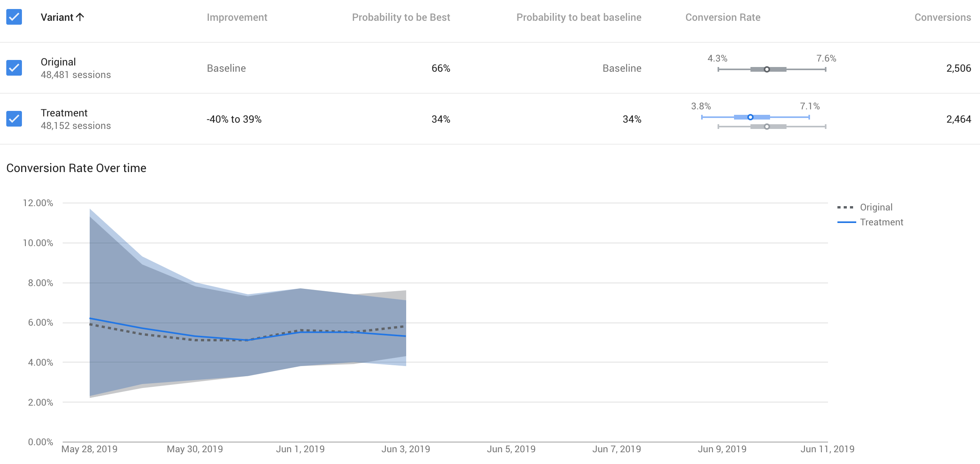Viewport: 980px width, 464px height.
Task: Sort by the Improvement column
Action: point(237,17)
